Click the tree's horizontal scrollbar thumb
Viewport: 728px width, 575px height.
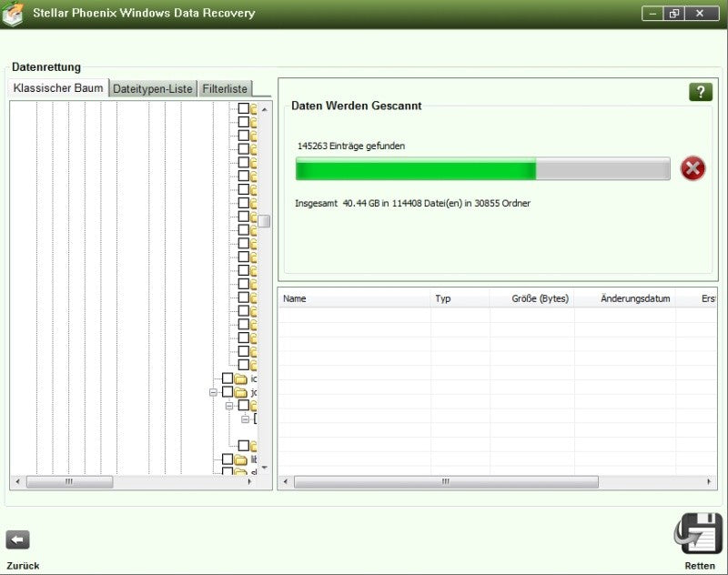click(70, 481)
